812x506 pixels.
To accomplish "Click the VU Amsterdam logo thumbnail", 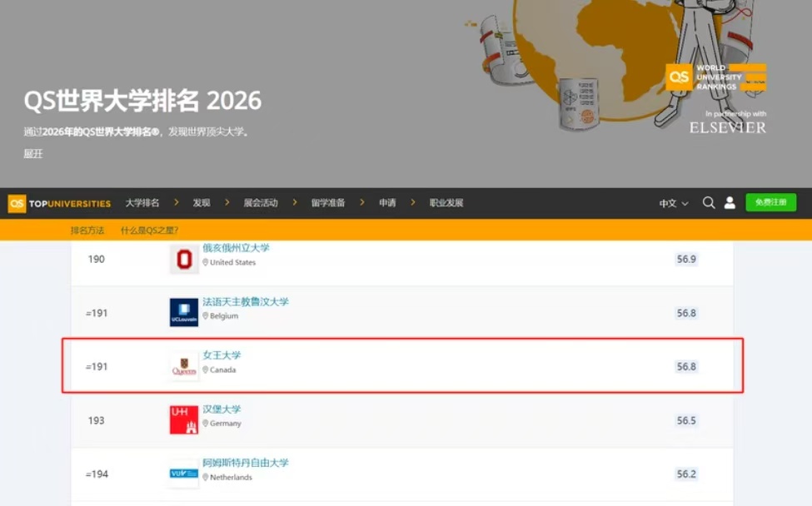I will coord(184,474).
